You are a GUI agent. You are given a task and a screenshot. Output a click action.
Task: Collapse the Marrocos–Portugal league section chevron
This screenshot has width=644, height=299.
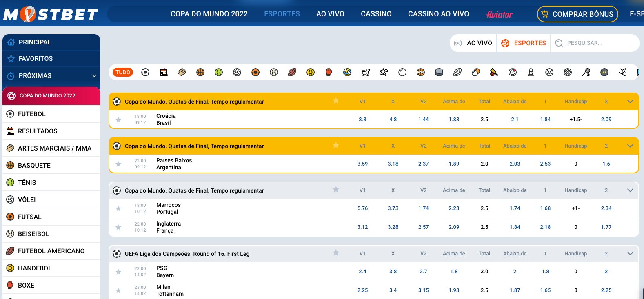point(630,190)
